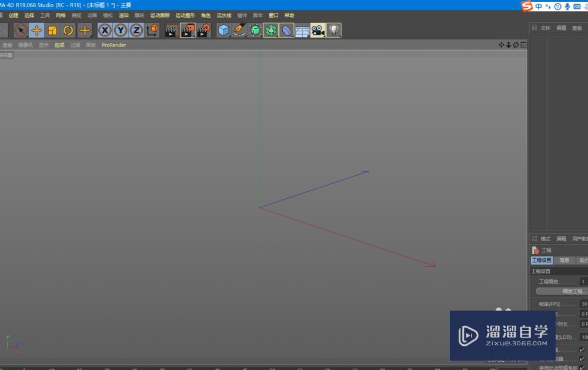This screenshot has width=588, height=370.
Task: Activate Sogou voice input microphone
Action: pyautogui.click(x=567, y=6)
